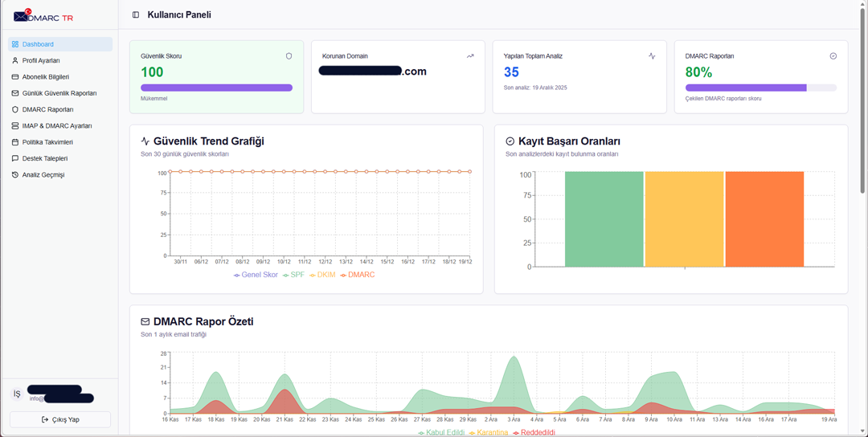Open Analiz Geçmişi from the sidebar
868x437 pixels.
[43, 174]
